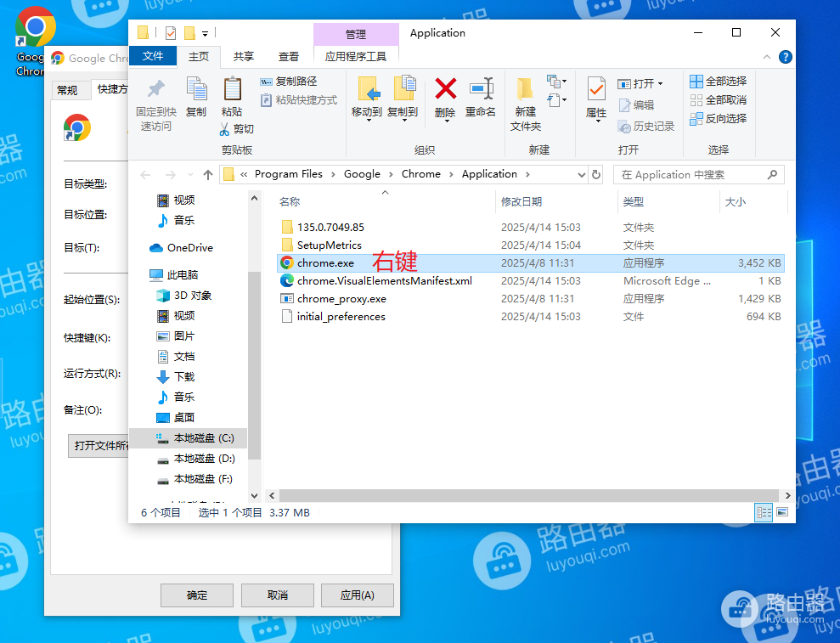This screenshot has height=643, width=840.
Task: Click the red Delete X icon
Action: pos(445,89)
